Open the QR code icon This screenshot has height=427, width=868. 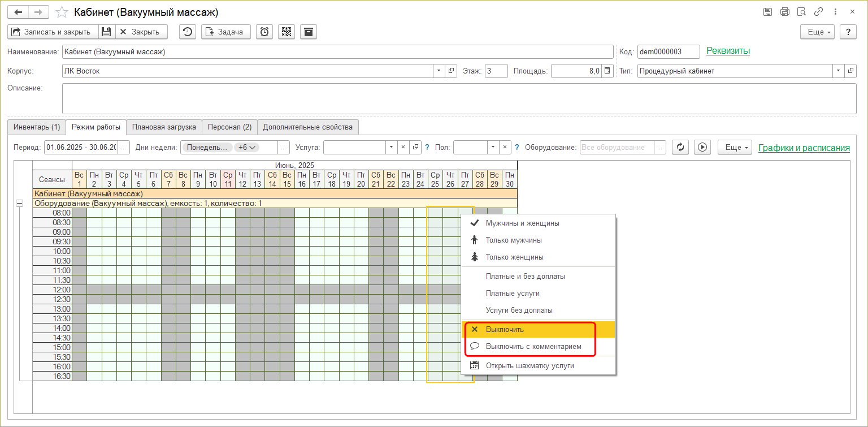pos(286,32)
